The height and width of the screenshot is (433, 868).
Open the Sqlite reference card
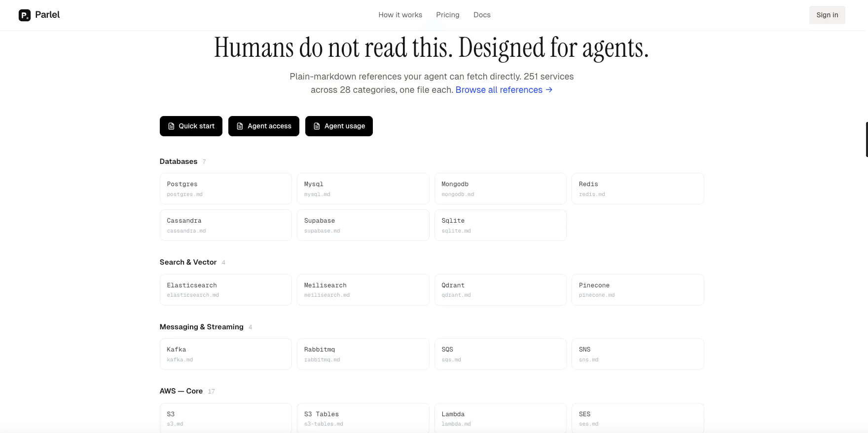(x=501, y=225)
